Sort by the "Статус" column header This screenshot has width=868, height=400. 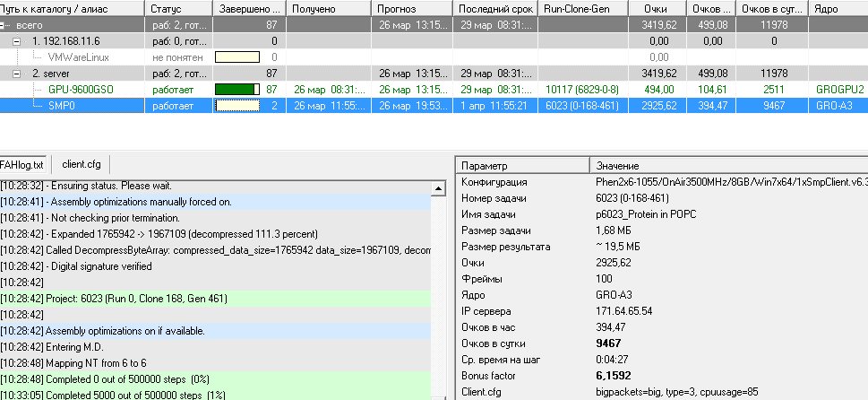point(178,8)
